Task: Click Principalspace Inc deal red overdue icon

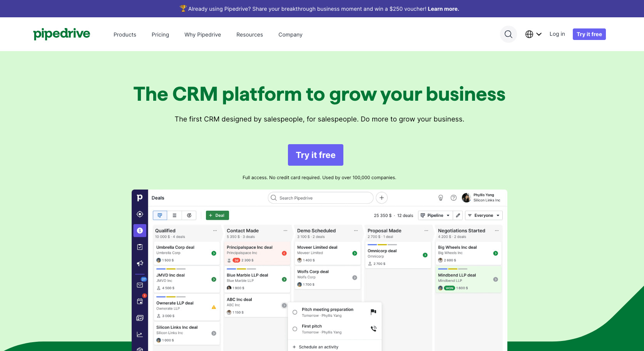Action: pos(284,253)
